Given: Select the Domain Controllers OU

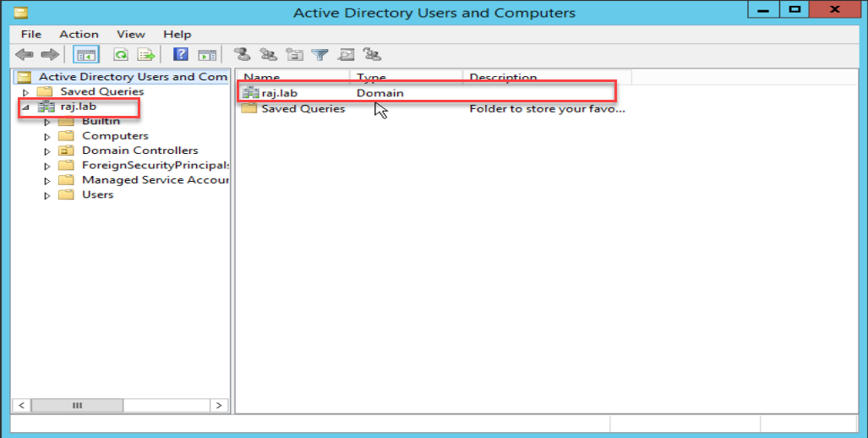Looking at the screenshot, I should click(x=139, y=150).
